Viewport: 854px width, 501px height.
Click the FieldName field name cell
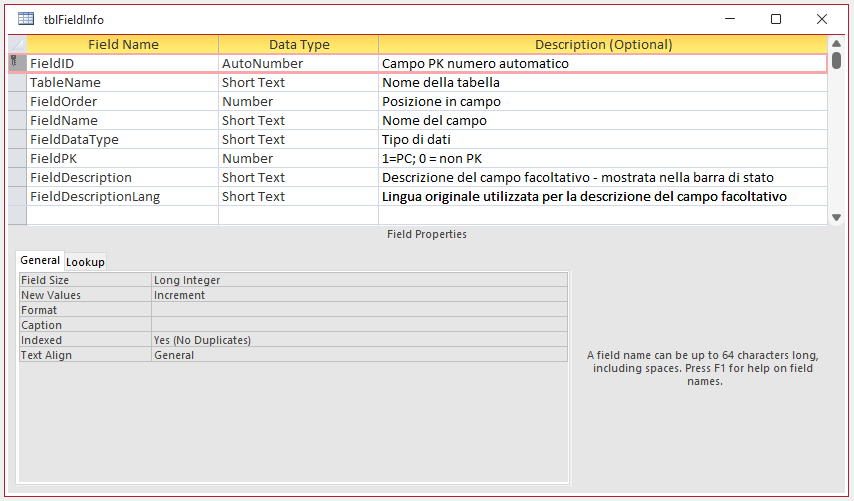click(x=123, y=121)
